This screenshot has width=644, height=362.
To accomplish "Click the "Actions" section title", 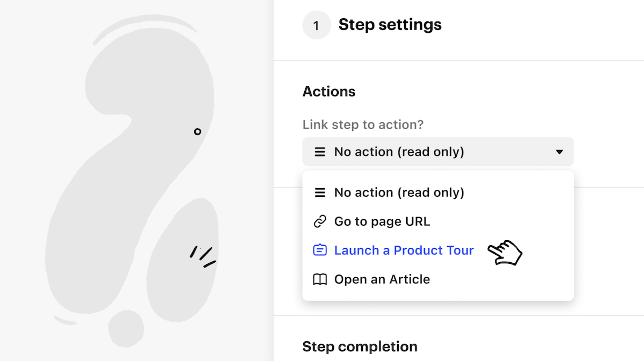I will tap(329, 92).
